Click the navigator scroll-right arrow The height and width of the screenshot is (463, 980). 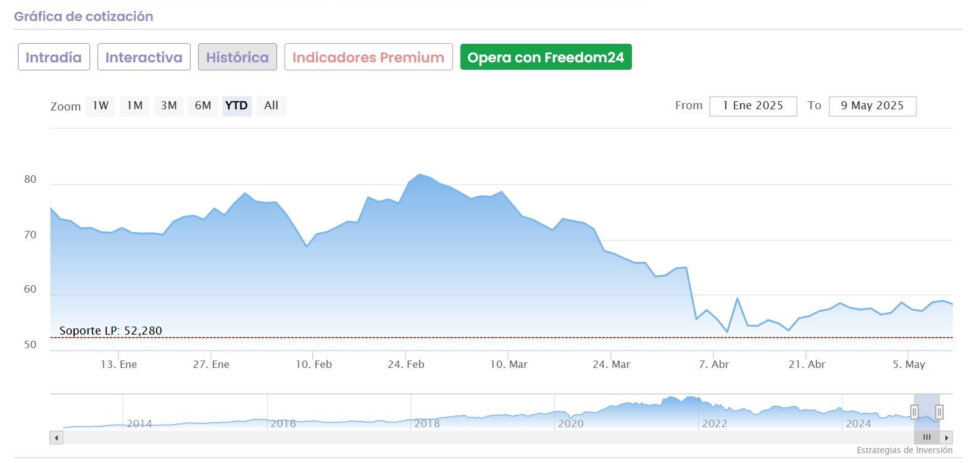click(x=947, y=438)
